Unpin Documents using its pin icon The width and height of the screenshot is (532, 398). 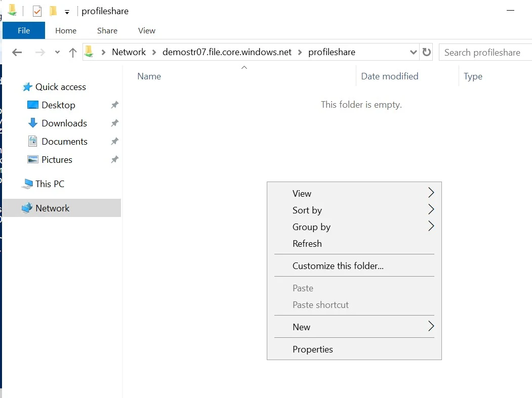click(115, 142)
